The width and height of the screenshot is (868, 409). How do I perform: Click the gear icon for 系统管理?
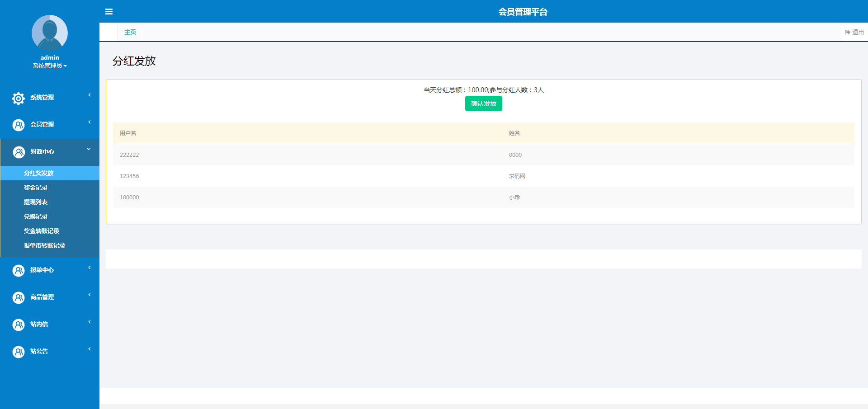[19, 98]
